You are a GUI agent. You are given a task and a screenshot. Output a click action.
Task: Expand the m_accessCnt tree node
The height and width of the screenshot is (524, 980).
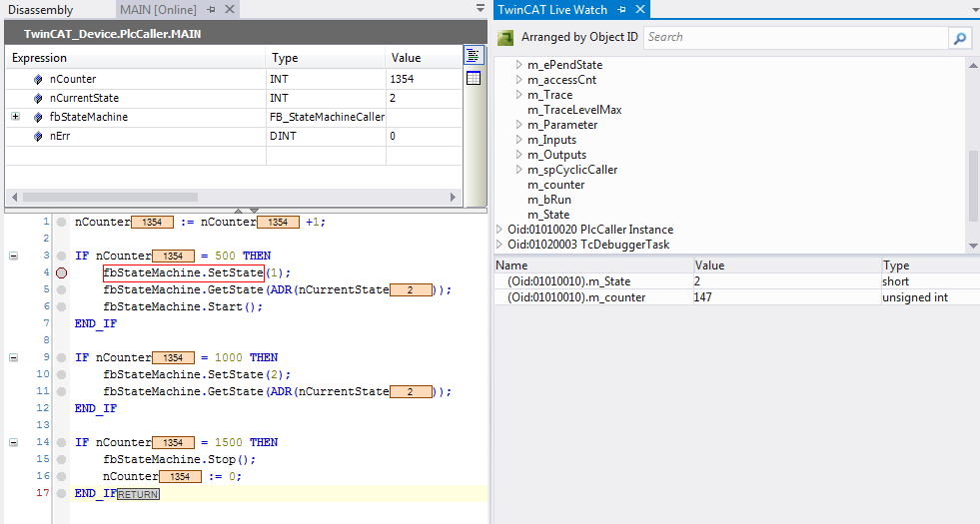(x=518, y=79)
